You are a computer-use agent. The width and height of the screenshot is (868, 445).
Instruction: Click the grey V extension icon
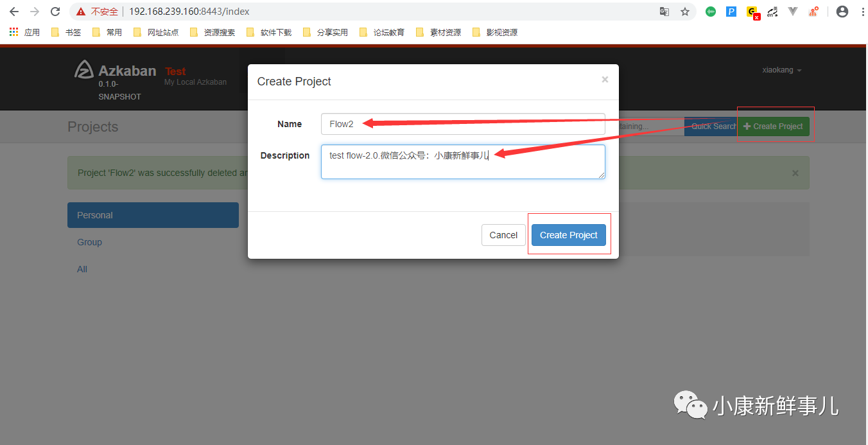793,12
